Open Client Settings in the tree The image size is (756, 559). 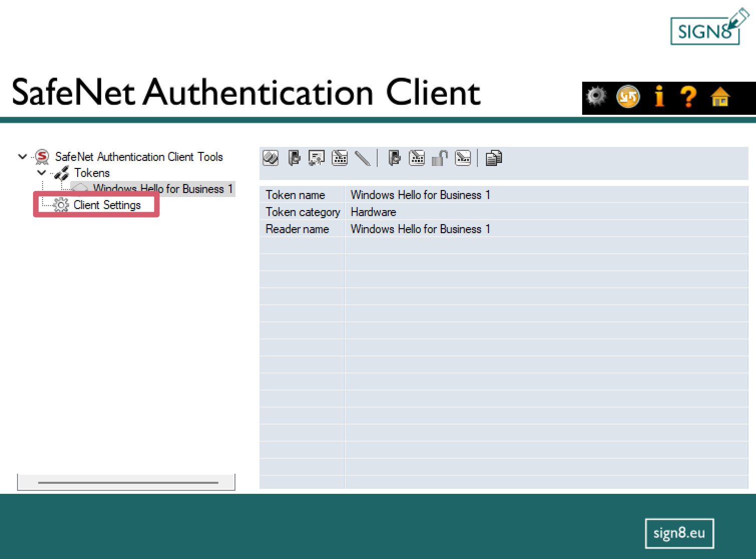pos(107,205)
